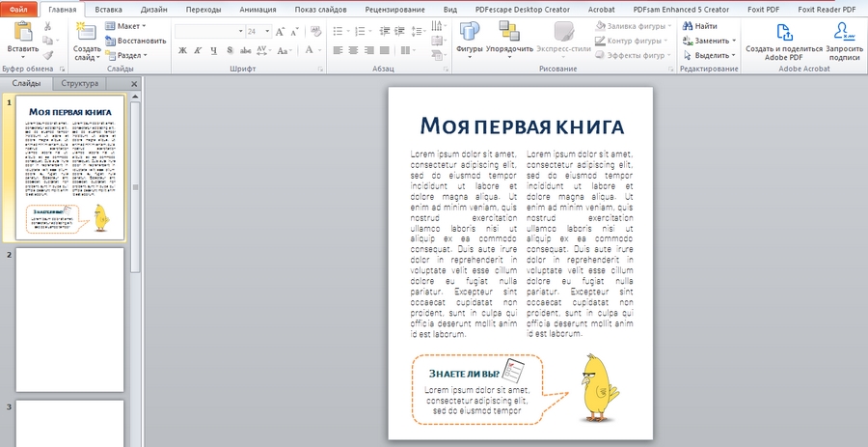
Task: Toggle italic (К) formatting
Action: [196, 50]
